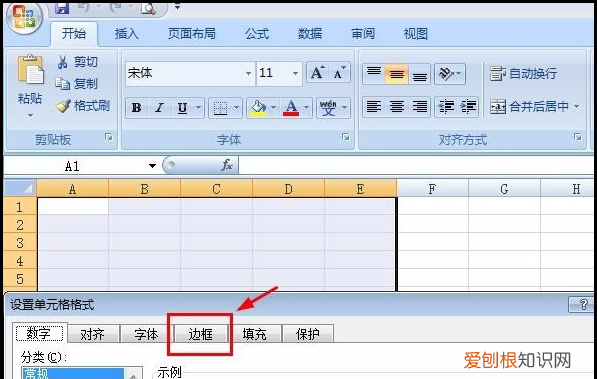This screenshot has height=379, width=597.
Task: Expand the font size 11 dropdown
Action: point(295,73)
